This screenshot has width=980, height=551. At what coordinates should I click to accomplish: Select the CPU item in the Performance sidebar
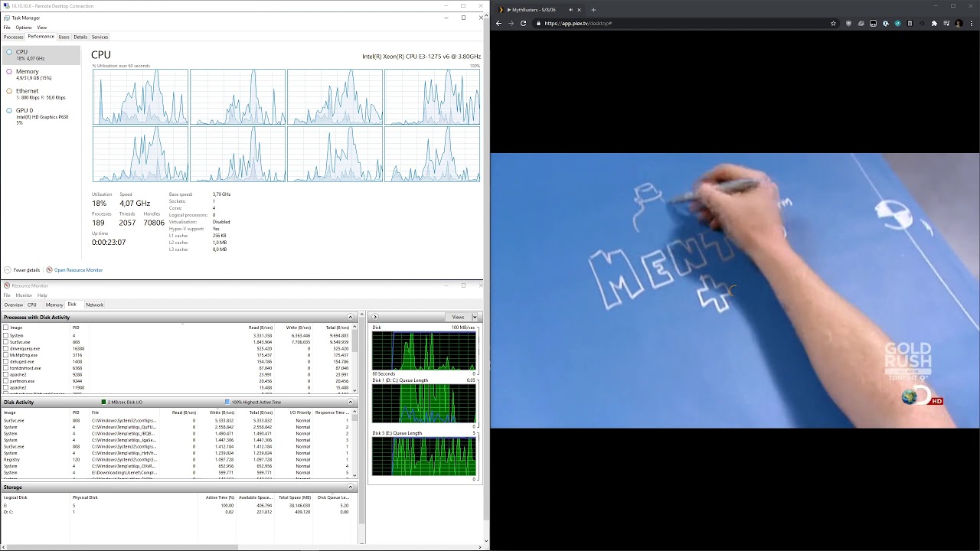tap(41, 55)
